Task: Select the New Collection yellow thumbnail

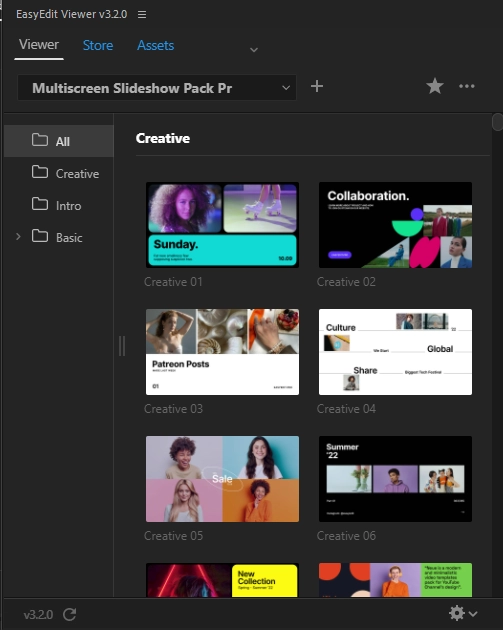Action: pyautogui.click(x=222, y=580)
